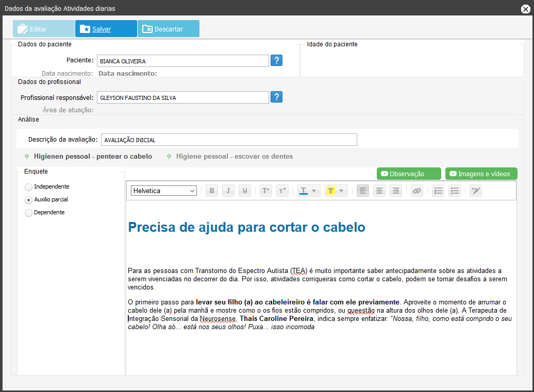This screenshot has height=392, width=534.
Task: Open the Imagens e vídeos panel
Action: coord(481,174)
